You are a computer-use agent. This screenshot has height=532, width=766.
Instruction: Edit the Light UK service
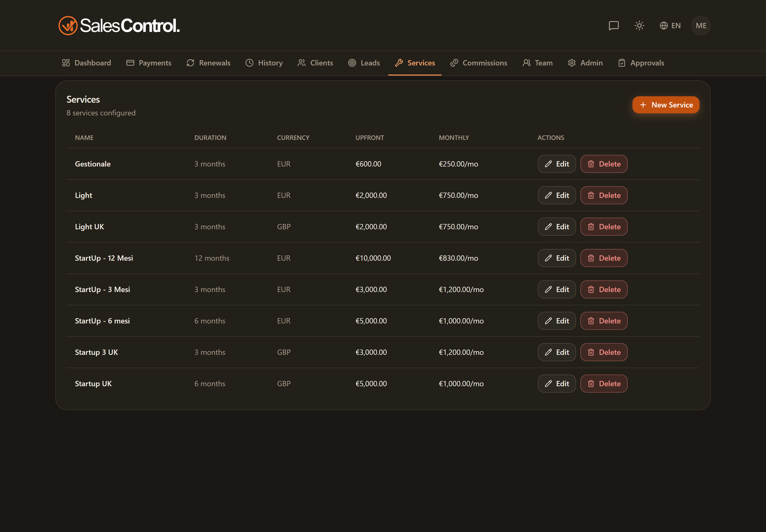click(557, 227)
